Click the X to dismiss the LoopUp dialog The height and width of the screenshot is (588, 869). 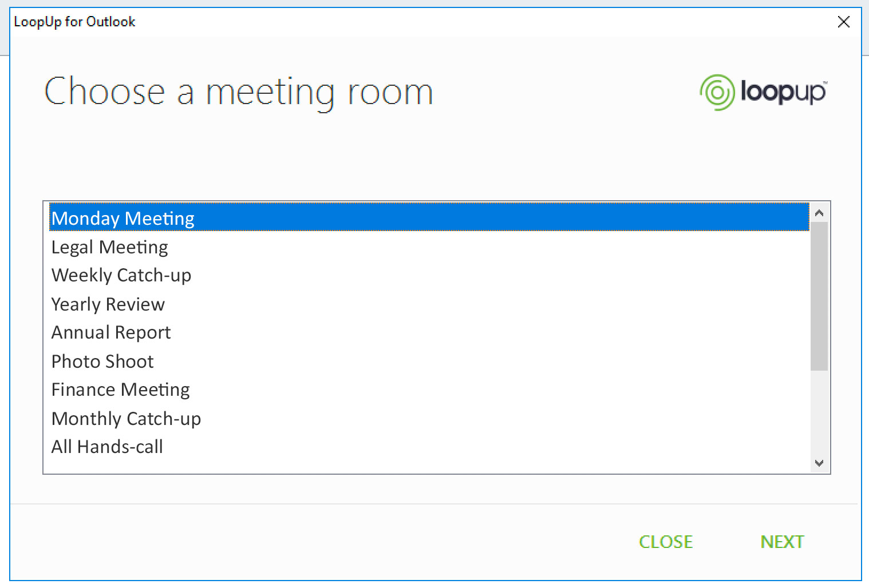[x=844, y=22]
